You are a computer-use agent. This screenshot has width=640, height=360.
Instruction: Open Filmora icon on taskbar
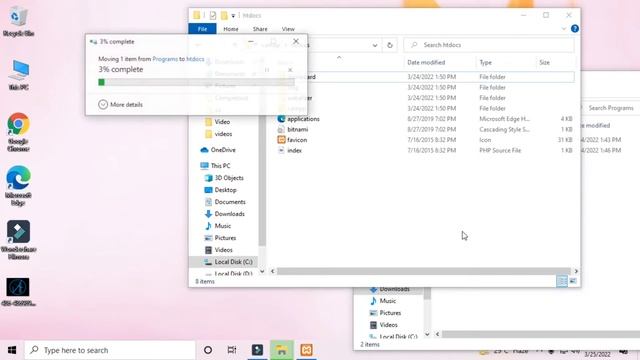point(257,350)
